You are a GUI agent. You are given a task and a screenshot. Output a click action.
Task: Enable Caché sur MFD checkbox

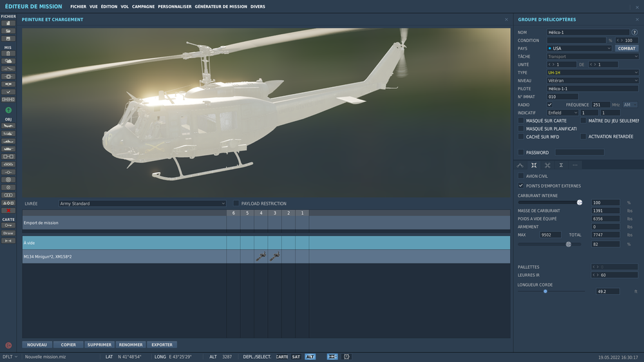(521, 137)
